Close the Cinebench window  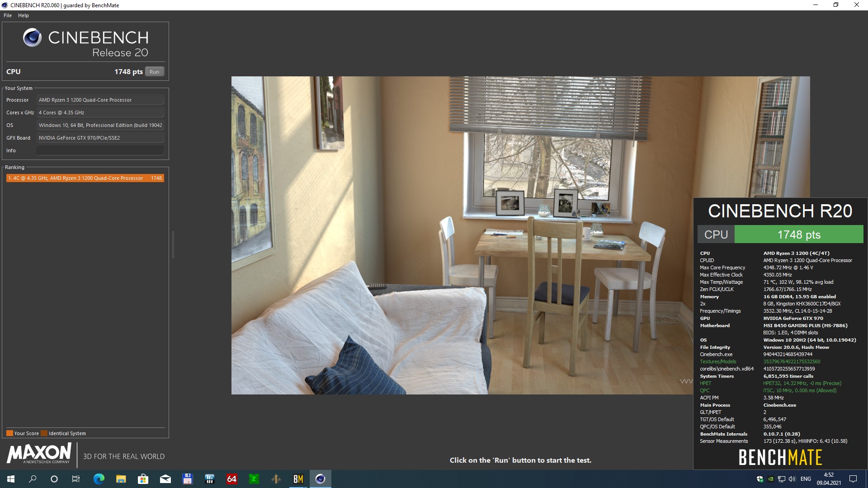(857, 5)
